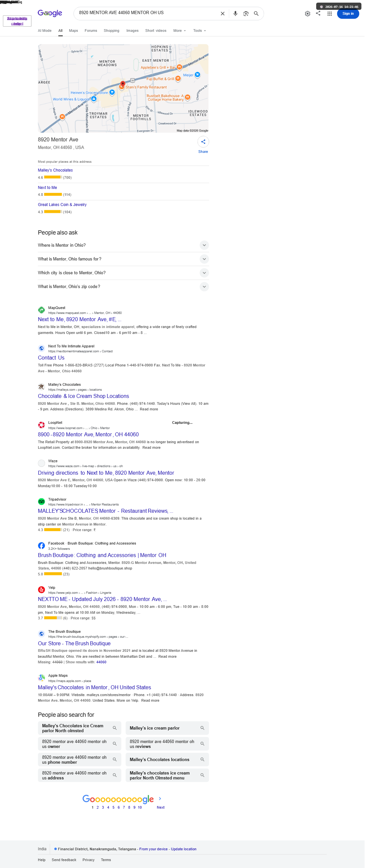Viewport: 369px width, 868px height.
Task: Click the Apple Maps result favicon
Action: pyautogui.click(x=41, y=678)
